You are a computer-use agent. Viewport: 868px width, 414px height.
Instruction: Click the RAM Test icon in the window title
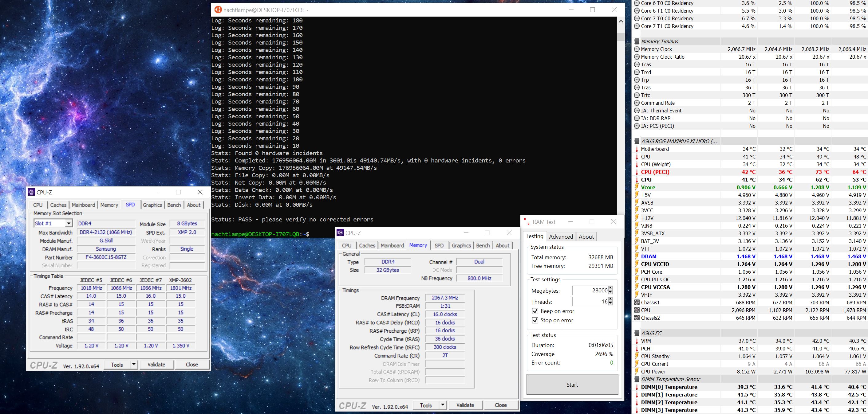pos(527,222)
